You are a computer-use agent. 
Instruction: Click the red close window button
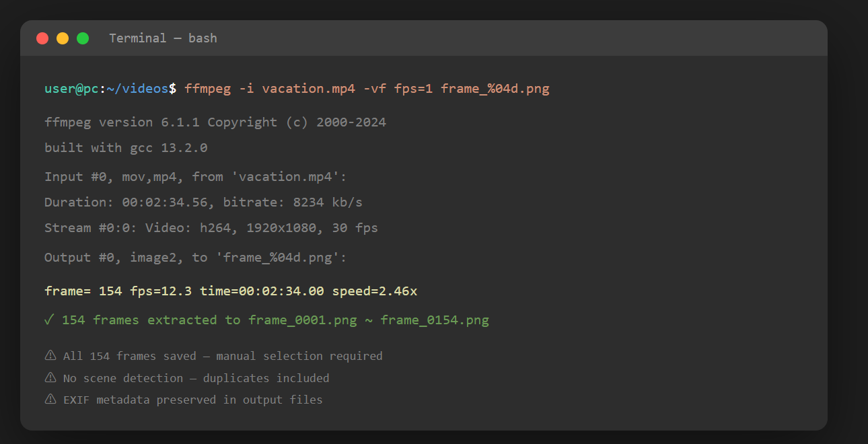coord(42,38)
